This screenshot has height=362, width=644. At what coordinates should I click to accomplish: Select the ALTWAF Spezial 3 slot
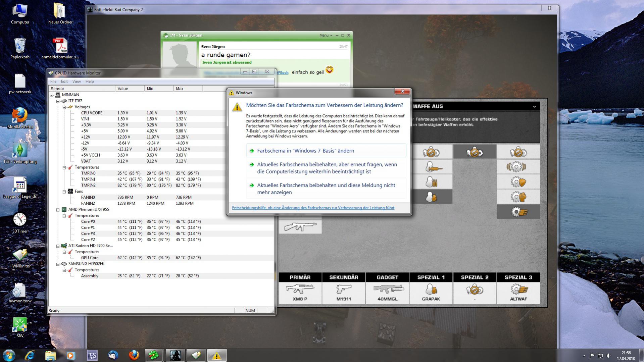tap(518, 293)
